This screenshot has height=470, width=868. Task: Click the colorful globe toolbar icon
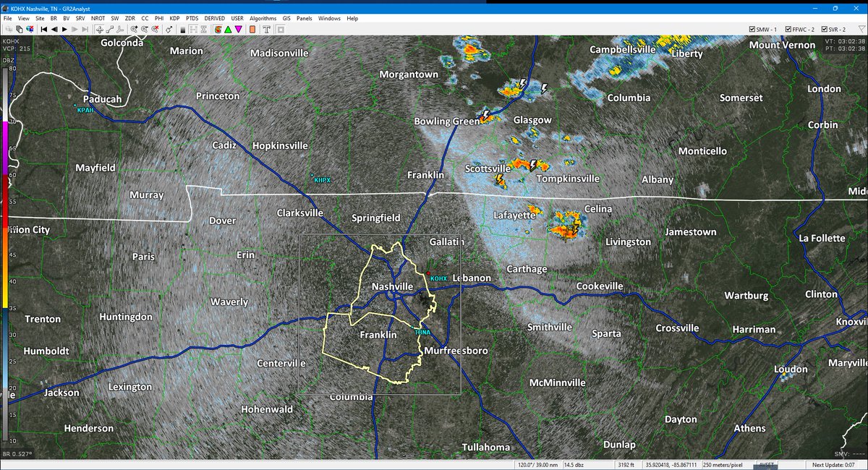[30, 29]
